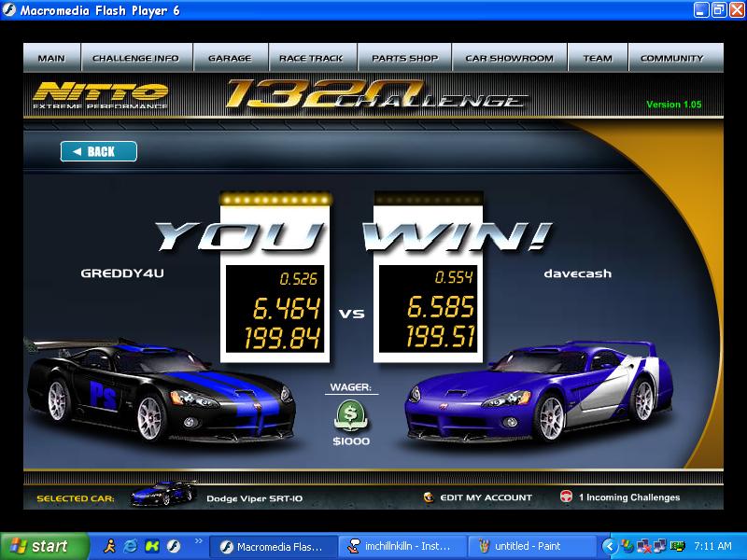This screenshot has width=747, height=560.
Task: Click the red incoming challenges steering wheel icon
Action: (566, 497)
